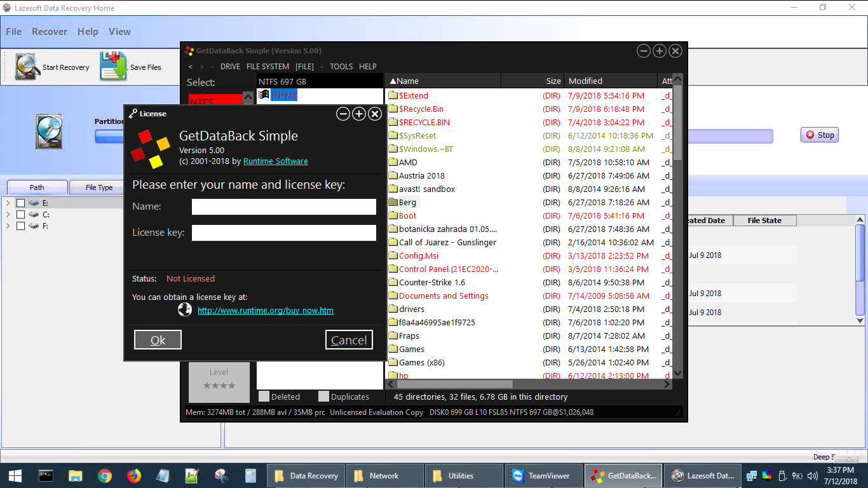Image resolution: width=868 pixels, height=488 pixels.
Task: Click the drive icon for F: in Lazesoft
Action: [x=34, y=226]
